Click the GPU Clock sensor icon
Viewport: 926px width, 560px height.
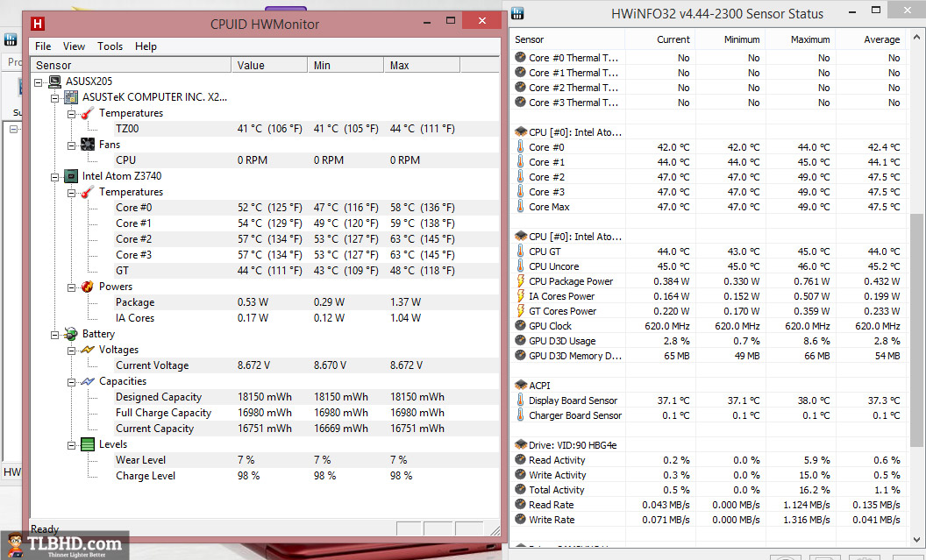520,325
